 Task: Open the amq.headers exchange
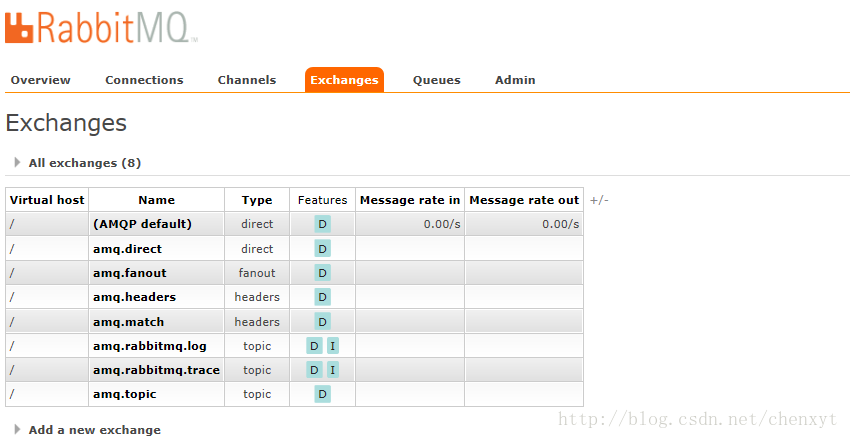[134, 297]
